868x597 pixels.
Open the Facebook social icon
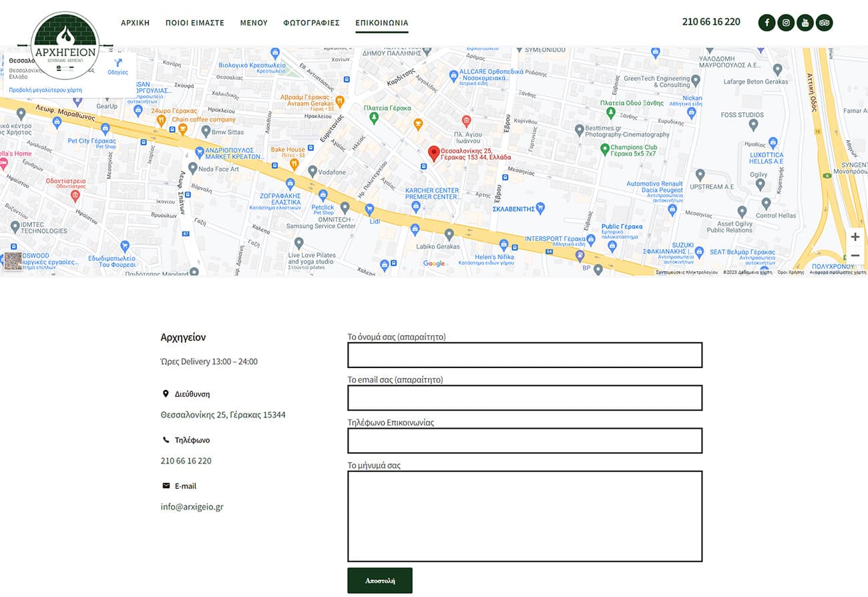click(767, 23)
